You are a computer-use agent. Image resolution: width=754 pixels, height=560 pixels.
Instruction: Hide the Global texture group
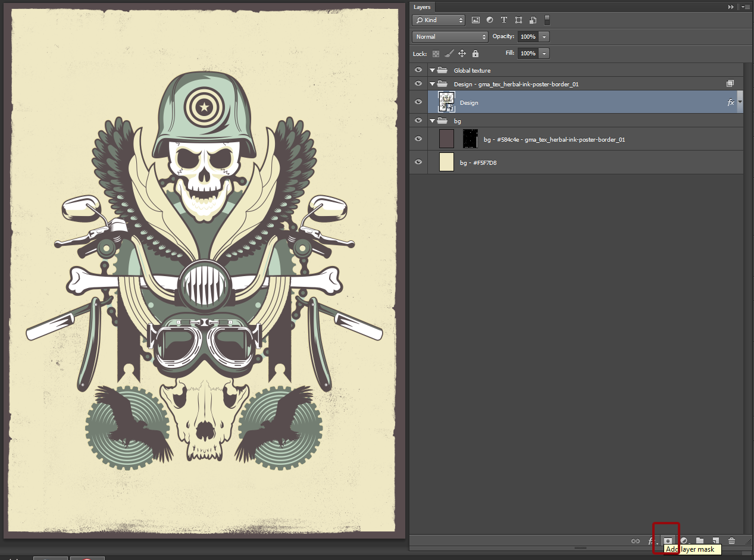[x=418, y=70]
